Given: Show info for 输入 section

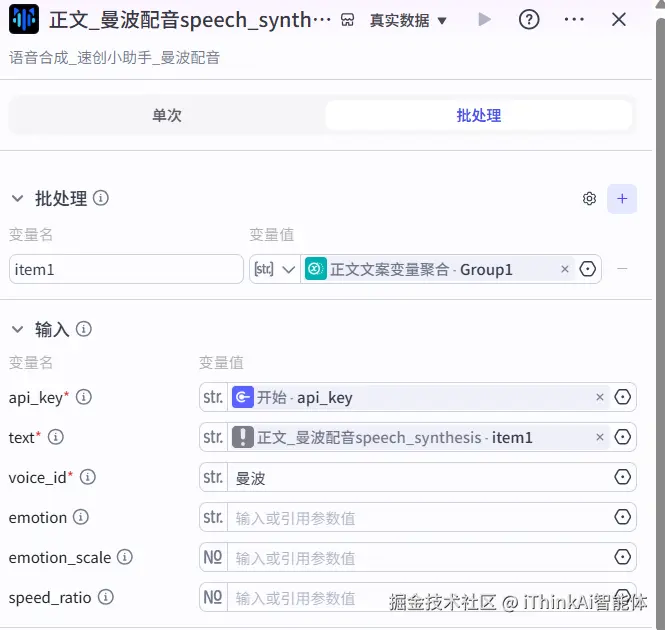Looking at the screenshot, I should pyautogui.click(x=84, y=329).
